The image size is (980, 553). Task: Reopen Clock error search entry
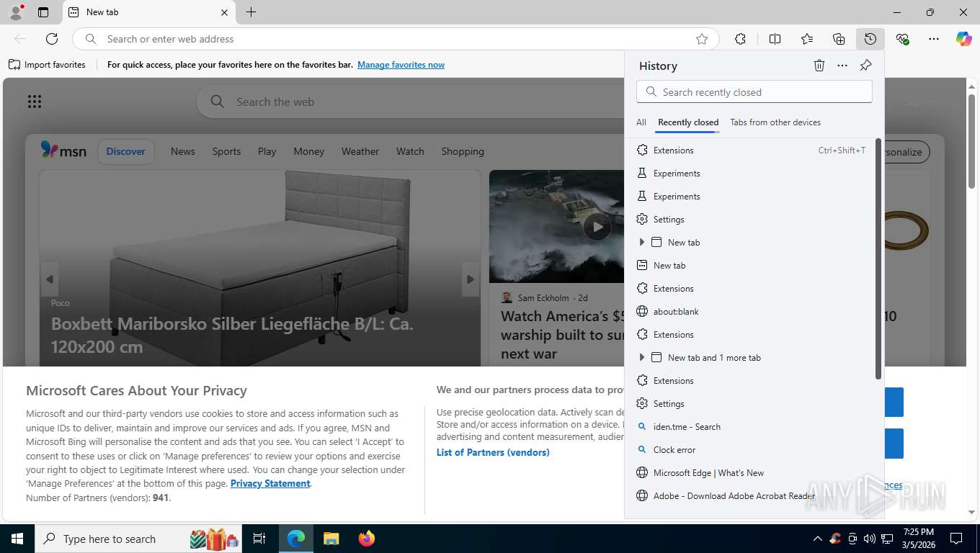751,450
